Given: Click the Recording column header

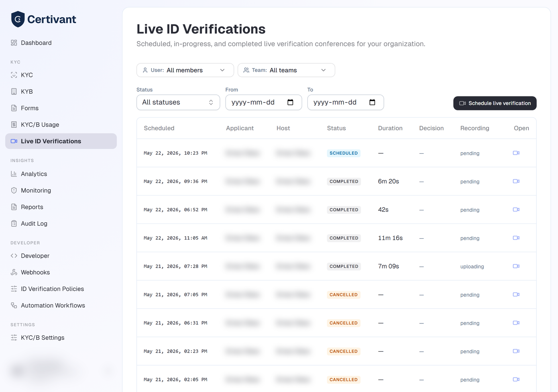Looking at the screenshot, I should 475,128.
